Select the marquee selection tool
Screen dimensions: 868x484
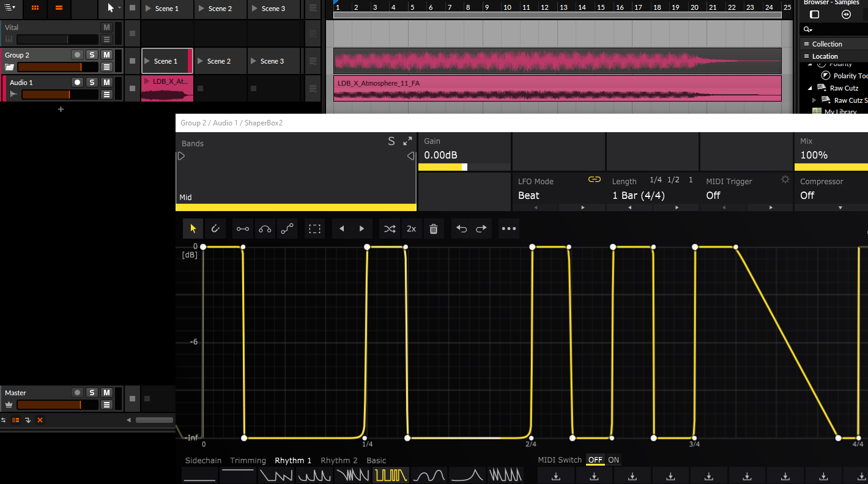coord(314,229)
